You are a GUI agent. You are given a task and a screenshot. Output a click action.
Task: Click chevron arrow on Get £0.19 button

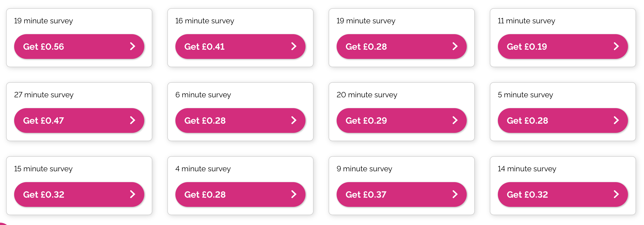(616, 46)
